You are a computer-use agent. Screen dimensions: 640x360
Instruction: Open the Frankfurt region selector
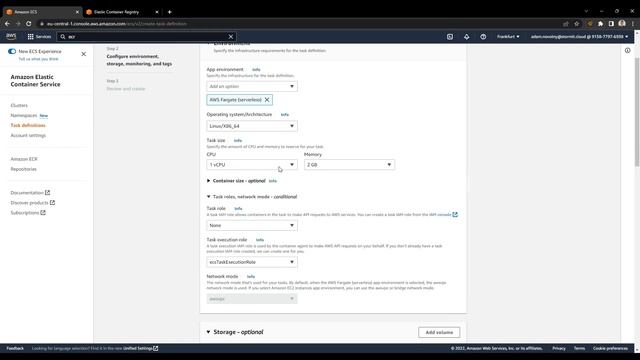pos(508,37)
